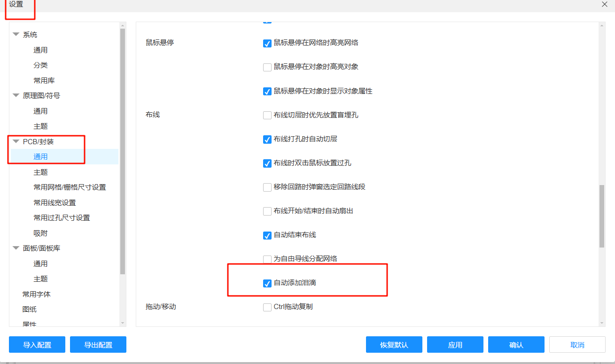
Task: Select 主题 under 面板/面板库
Action: (40, 279)
